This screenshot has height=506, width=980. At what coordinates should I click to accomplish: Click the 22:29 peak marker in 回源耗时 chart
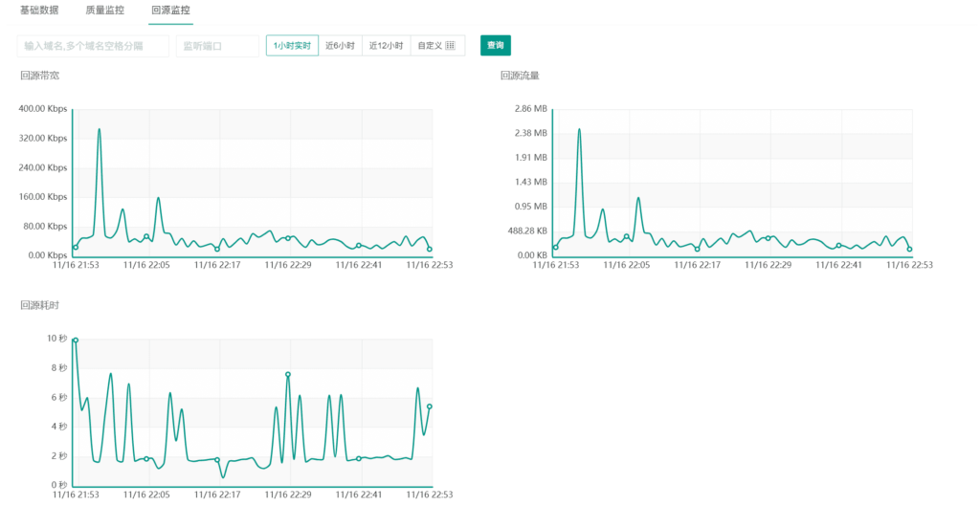tap(288, 374)
